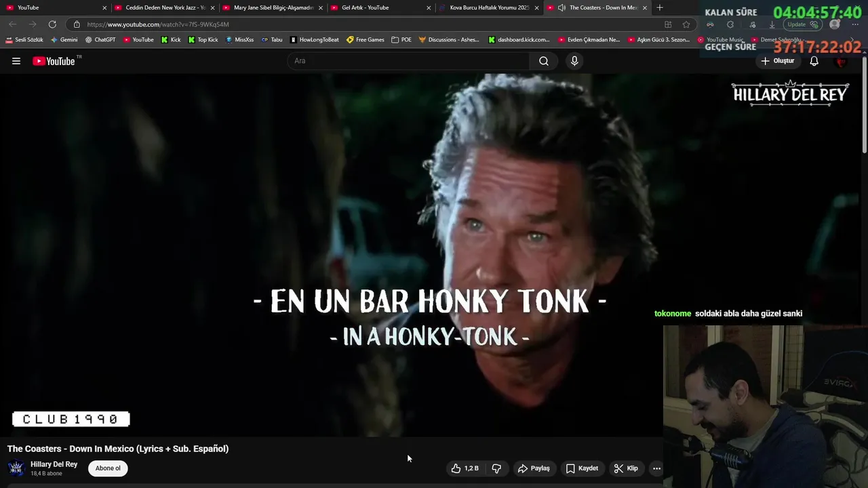The height and width of the screenshot is (488, 868).
Task: Go back with browser back arrow
Action: (x=13, y=24)
